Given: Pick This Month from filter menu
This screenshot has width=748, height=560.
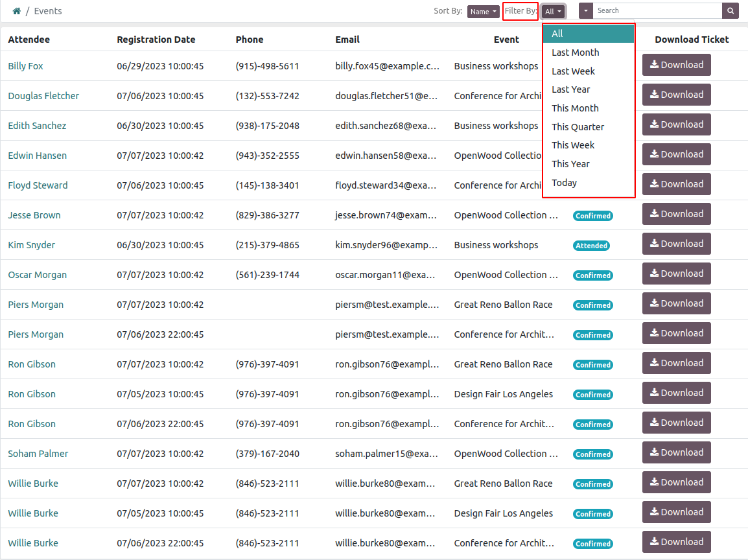Looking at the screenshot, I should point(589,108).
